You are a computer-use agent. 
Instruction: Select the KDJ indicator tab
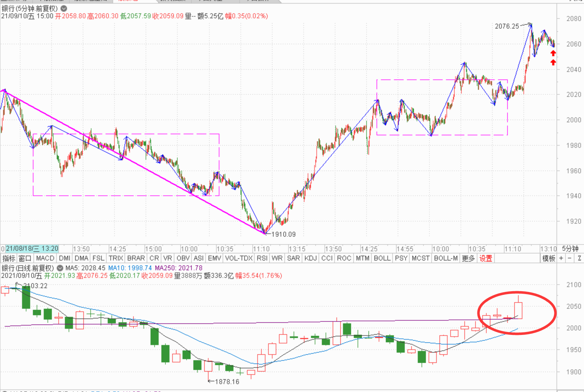click(310, 258)
